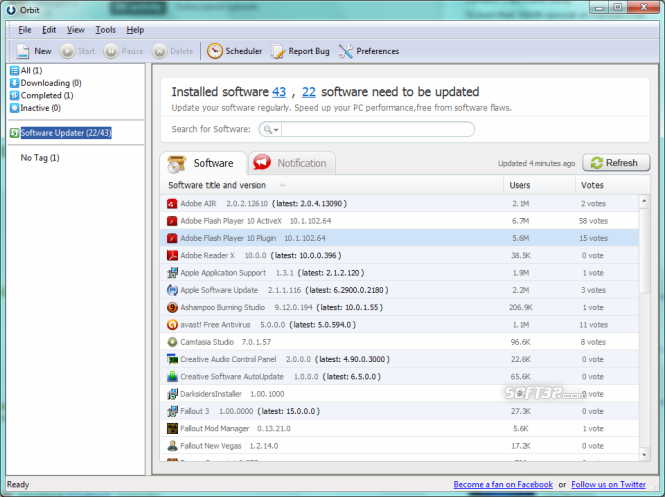Click Updated 4 minutes ago text

536,163
